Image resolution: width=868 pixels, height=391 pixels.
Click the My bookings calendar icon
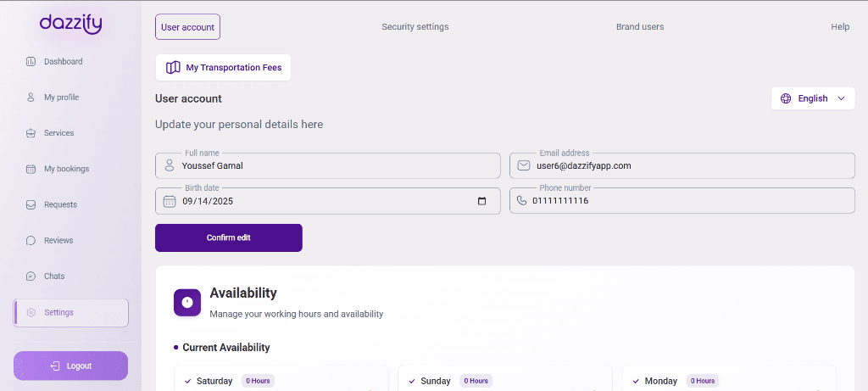point(31,169)
